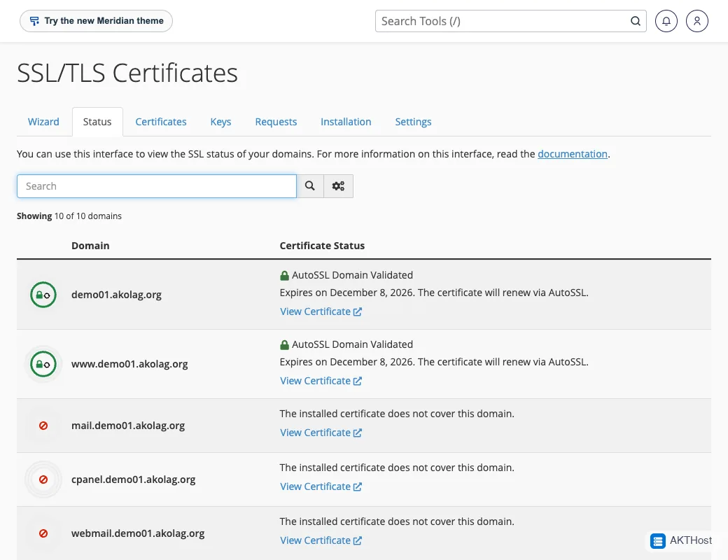Open the notifications bell icon
Image resolution: width=728 pixels, height=560 pixels.
click(x=666, y=21)
